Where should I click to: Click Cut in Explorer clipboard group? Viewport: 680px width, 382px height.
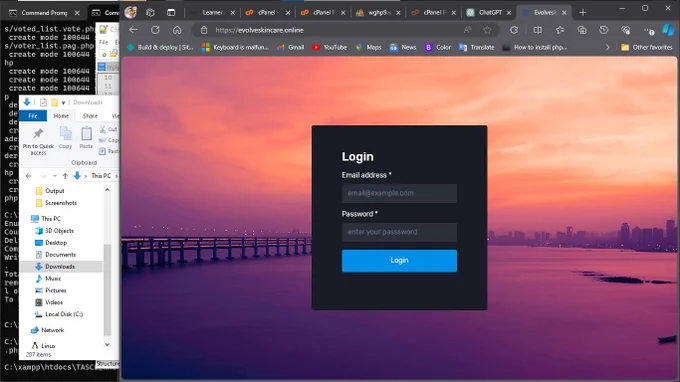pyautogui.click(x=108, y=129)
